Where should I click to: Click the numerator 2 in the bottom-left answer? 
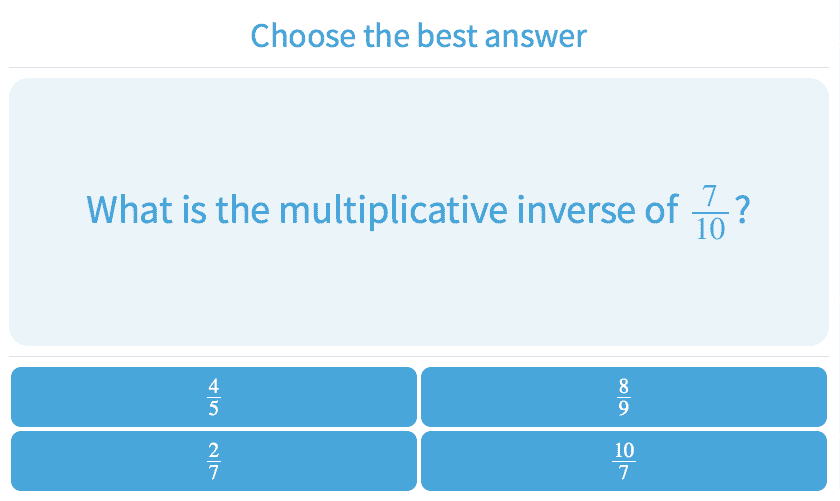[x=213, y=450]
